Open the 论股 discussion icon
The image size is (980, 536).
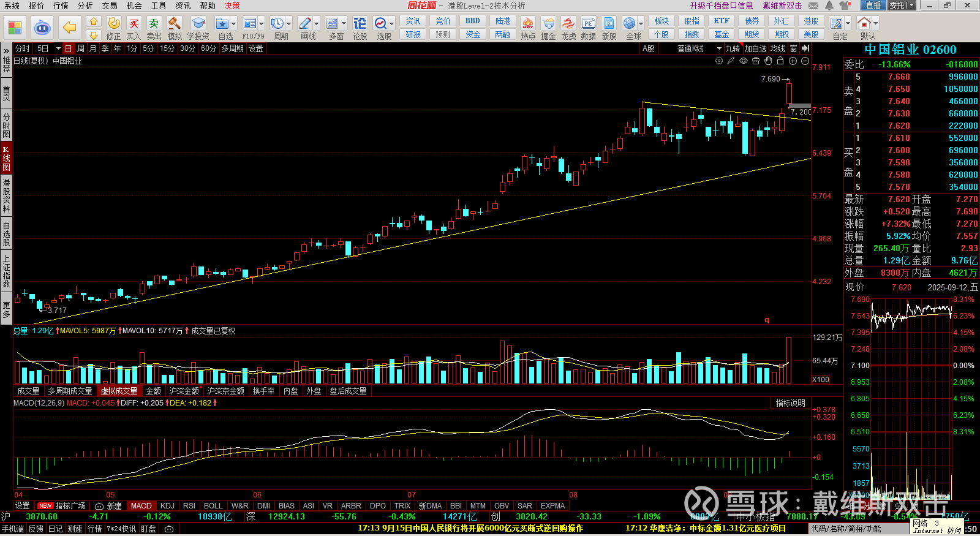point(360,28)
